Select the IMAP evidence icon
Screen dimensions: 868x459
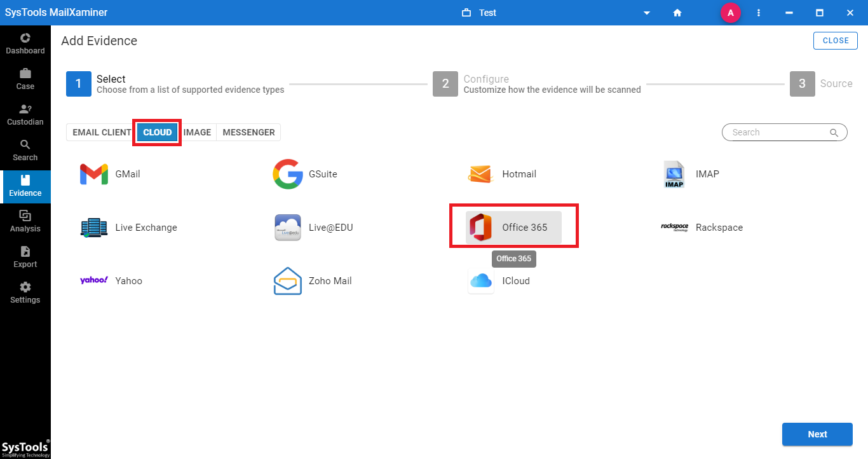click(x=674, y=174)
